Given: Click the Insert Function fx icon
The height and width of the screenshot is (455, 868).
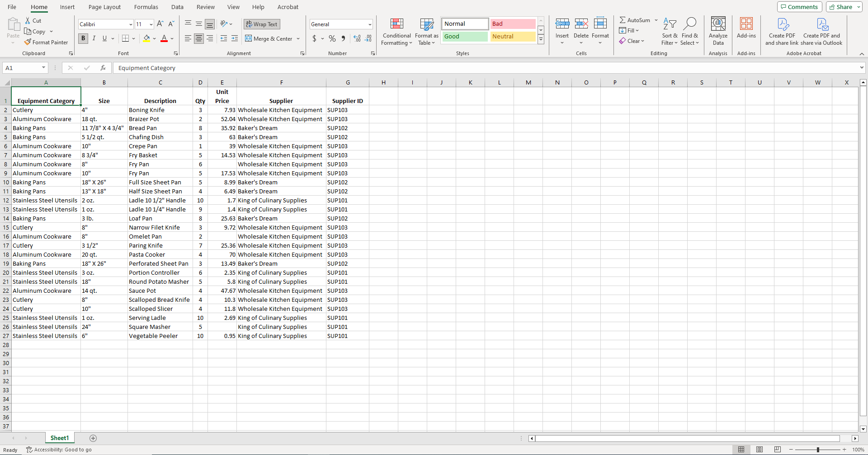Looking at the screenshot, I should (x=103, y=68).
